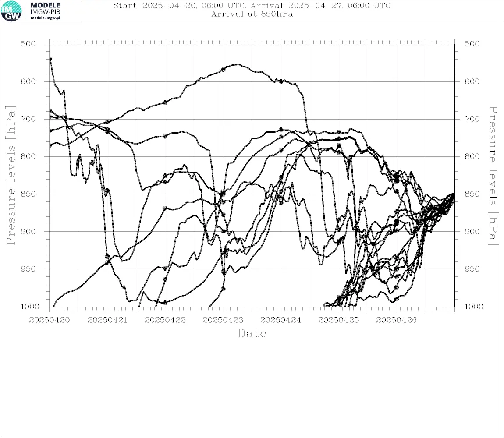Click right axis value 600
The height and width of the screenshot is (438, 504).
[472, 81]
